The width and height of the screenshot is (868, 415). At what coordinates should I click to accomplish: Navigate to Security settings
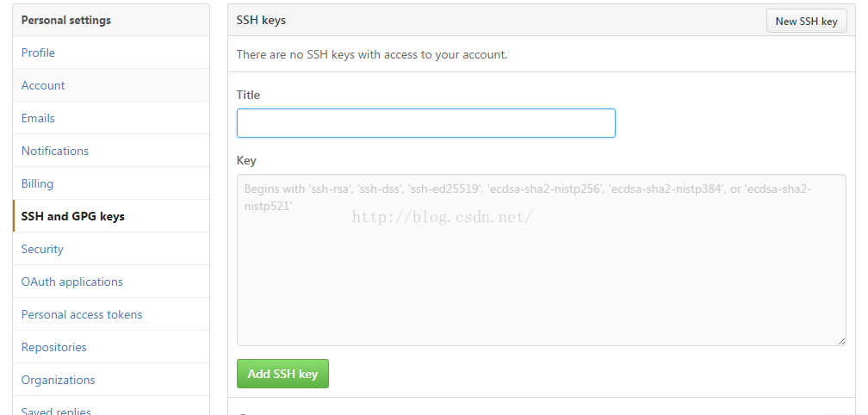pos(42,249)
